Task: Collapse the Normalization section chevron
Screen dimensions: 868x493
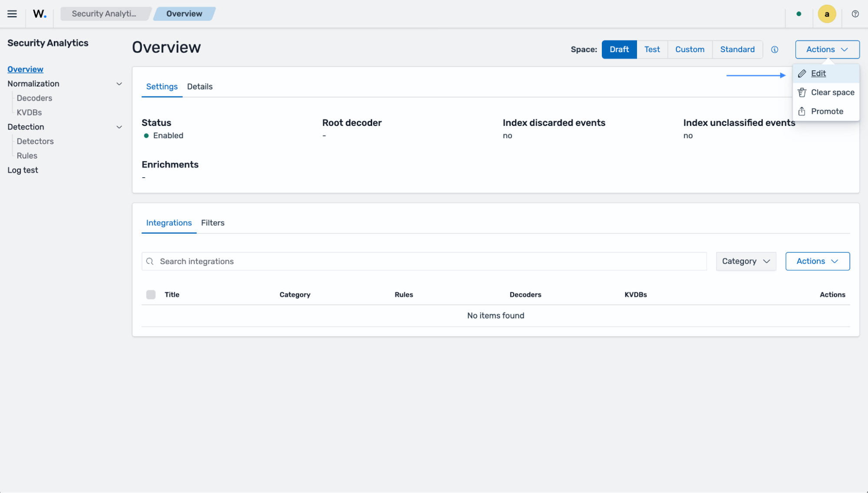Action: [119, 84]
